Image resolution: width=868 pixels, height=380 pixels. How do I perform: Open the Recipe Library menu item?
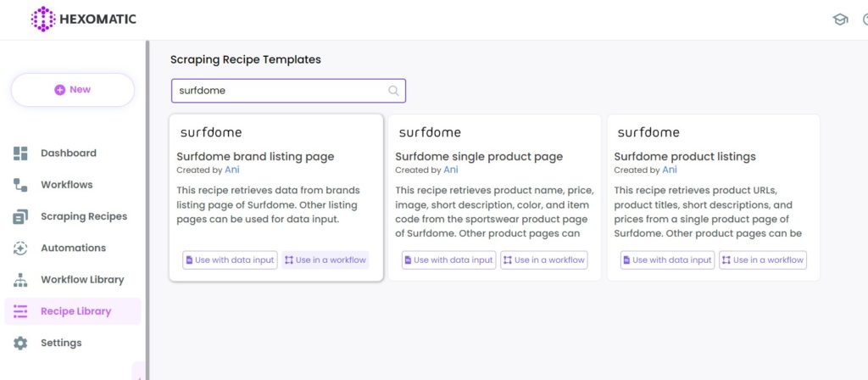pos(75,311)
